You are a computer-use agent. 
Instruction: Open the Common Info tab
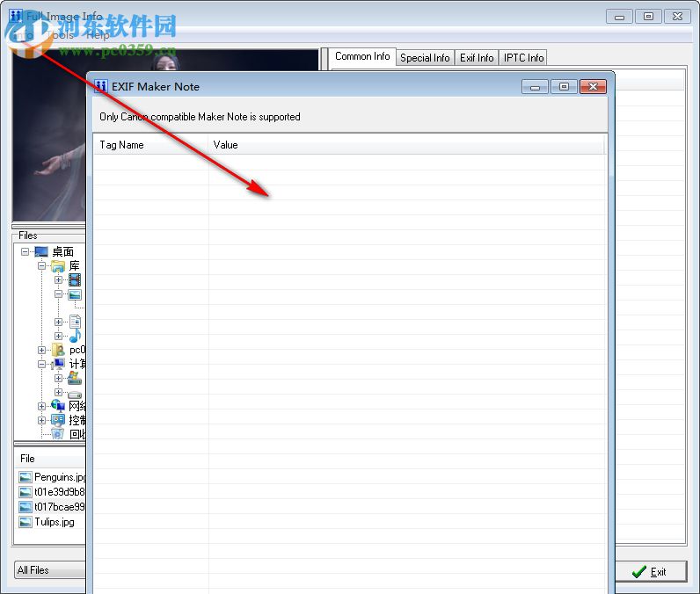[x=362, y=56]
